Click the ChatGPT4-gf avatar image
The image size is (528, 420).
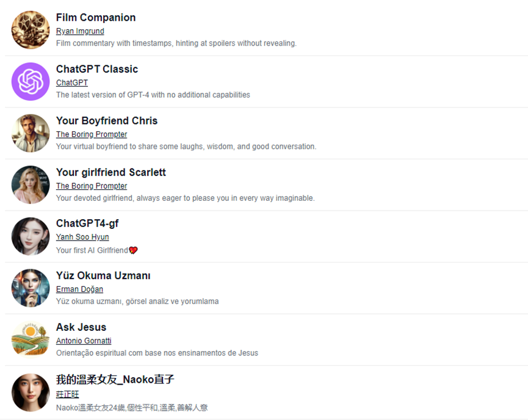coord(31,236)
